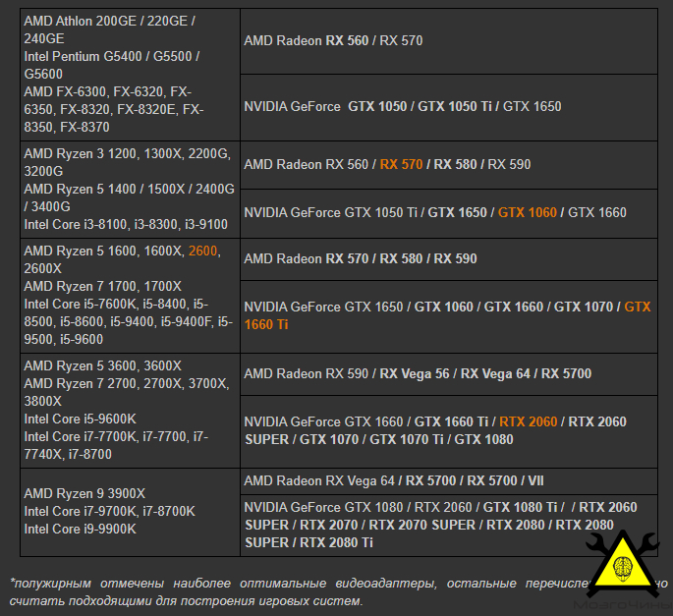Click the "AMD Ryzen 5 1400 / 1500X / 2400G" line
The height and width of the screenshot is (616, 673).
(x=129, y=189)
